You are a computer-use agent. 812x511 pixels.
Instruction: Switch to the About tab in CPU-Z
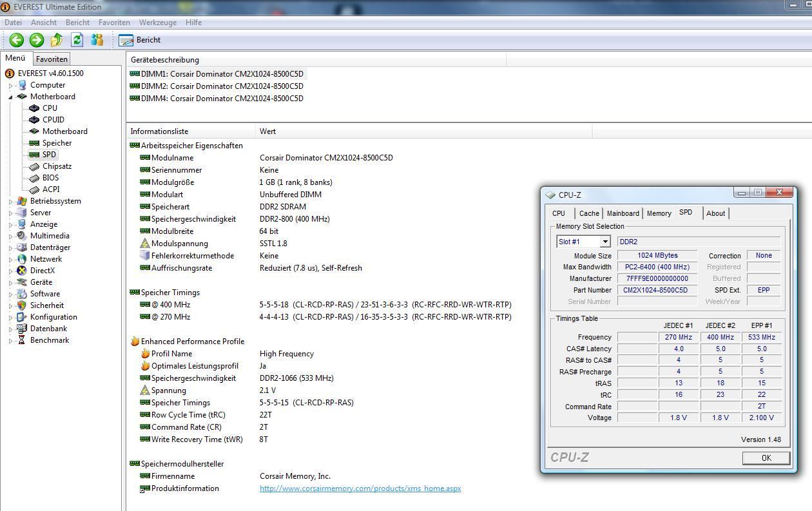click(x=715, y=213)
